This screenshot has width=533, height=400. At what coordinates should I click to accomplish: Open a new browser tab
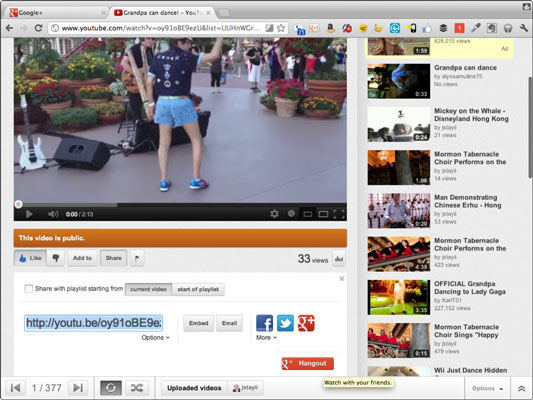point(223,13)
